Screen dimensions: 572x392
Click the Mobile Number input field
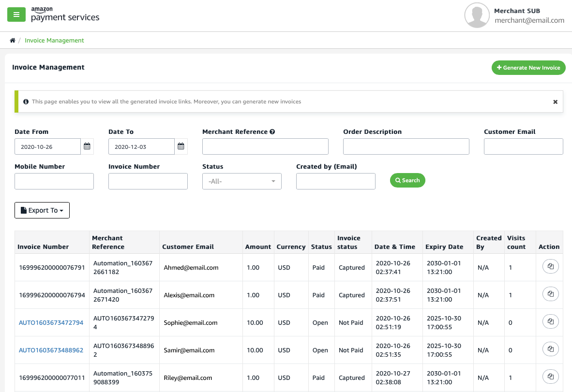click(54, 181)
